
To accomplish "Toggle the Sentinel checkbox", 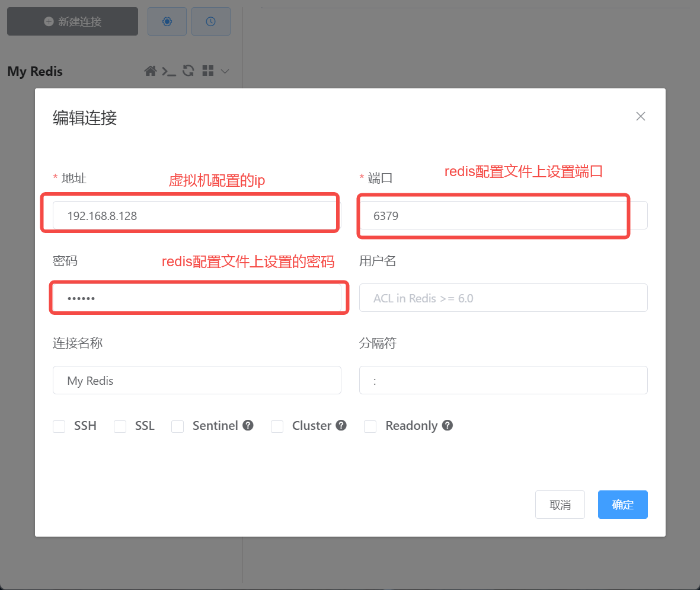I will pos(178,426).
